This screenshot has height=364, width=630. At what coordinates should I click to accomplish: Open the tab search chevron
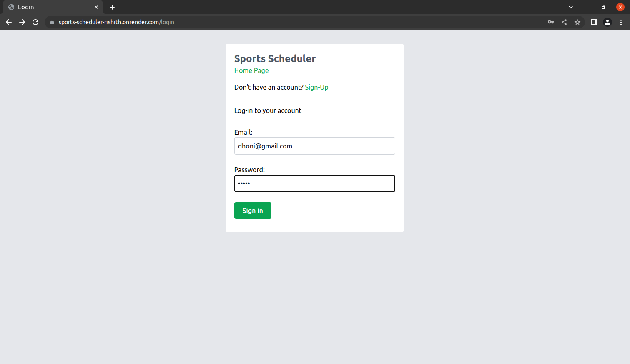coord(570,7)
